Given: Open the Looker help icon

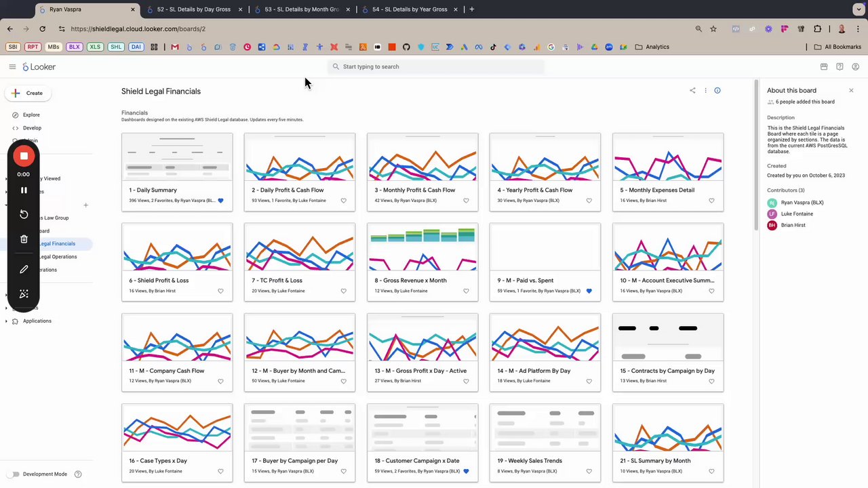Looking at the screenshot, I should [840, 66].
